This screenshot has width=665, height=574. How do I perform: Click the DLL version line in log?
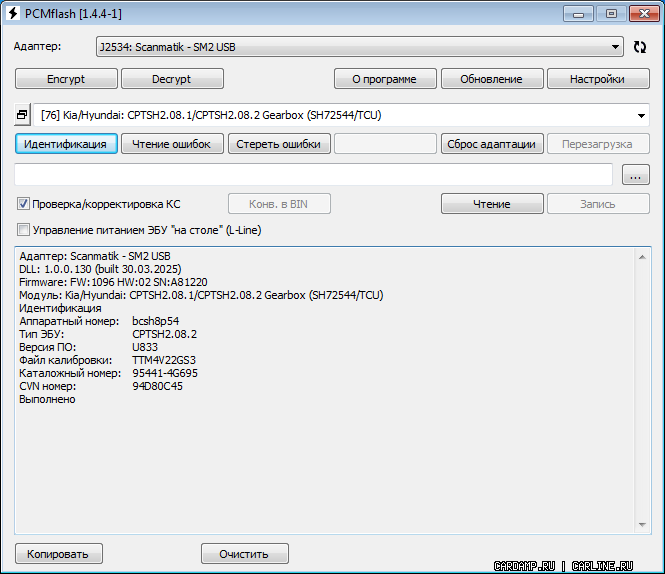pos(100,269)
